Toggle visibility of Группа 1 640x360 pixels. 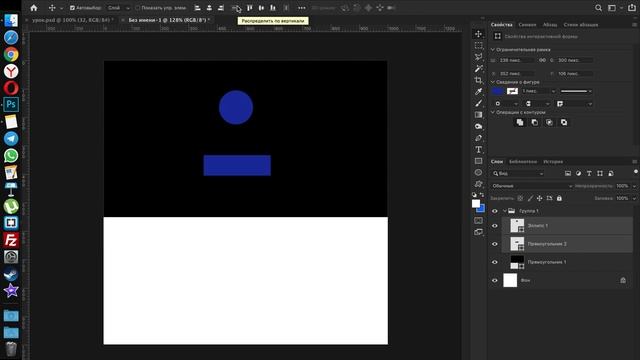click(495, 211)
